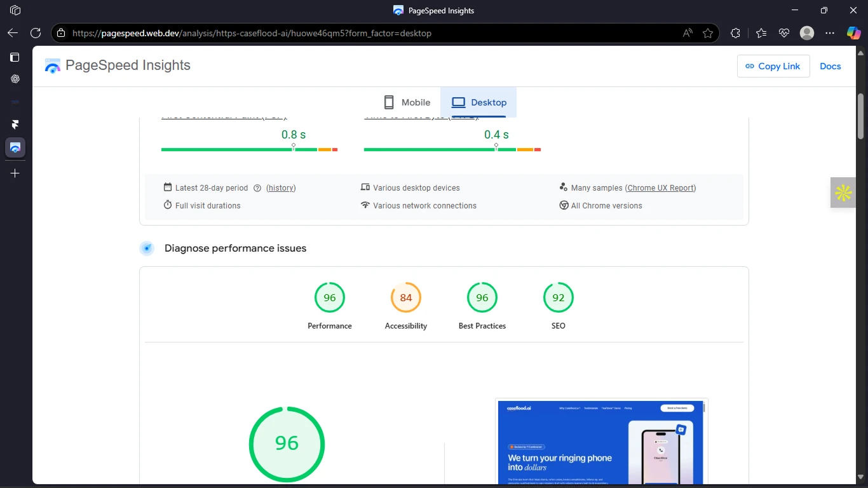Click the Copy Link button
The image size is (868, 488).
pos(773,66)
